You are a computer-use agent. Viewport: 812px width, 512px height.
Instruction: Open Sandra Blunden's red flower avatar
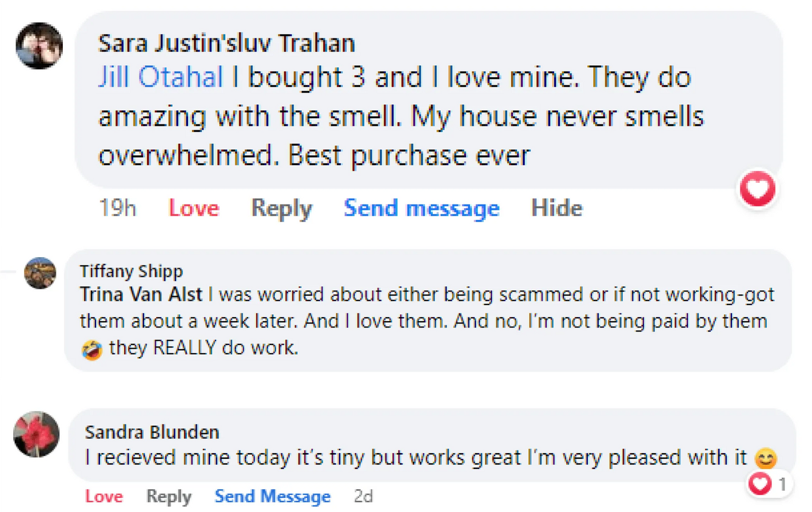pyautogui.click(x=37, y=434)
